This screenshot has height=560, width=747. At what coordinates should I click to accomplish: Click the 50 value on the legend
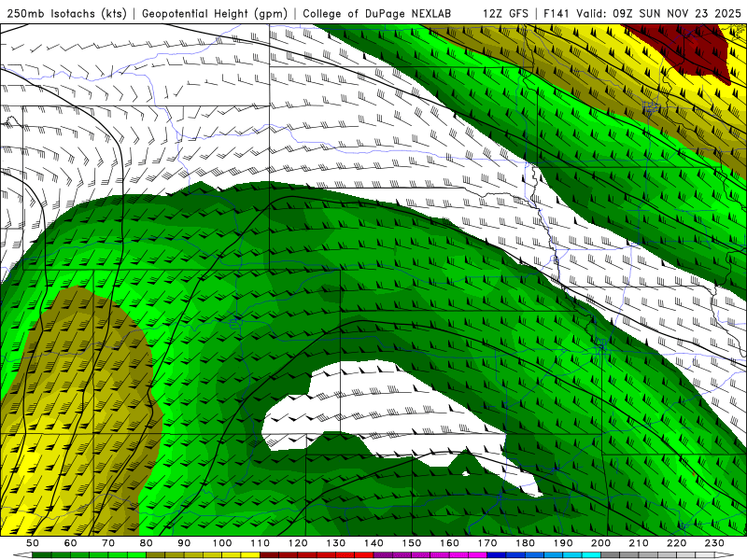click(33, 543)
